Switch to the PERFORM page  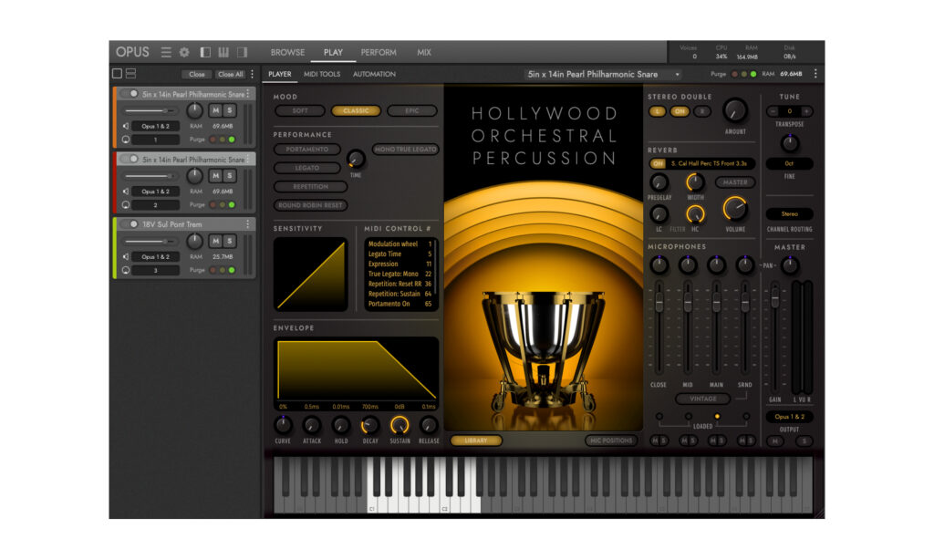click(x=379, y=52)
